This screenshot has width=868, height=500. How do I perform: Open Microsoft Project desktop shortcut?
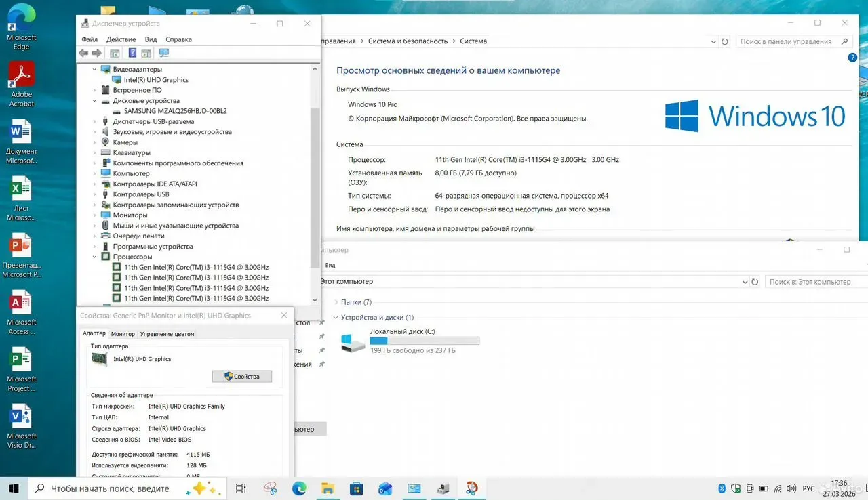pos(22,369)
